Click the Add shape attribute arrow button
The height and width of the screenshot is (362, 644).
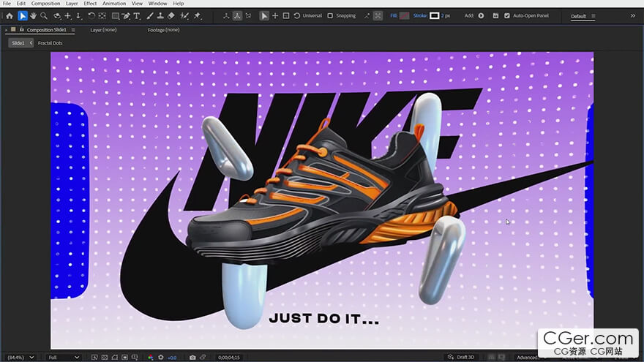tap(481, 15)
